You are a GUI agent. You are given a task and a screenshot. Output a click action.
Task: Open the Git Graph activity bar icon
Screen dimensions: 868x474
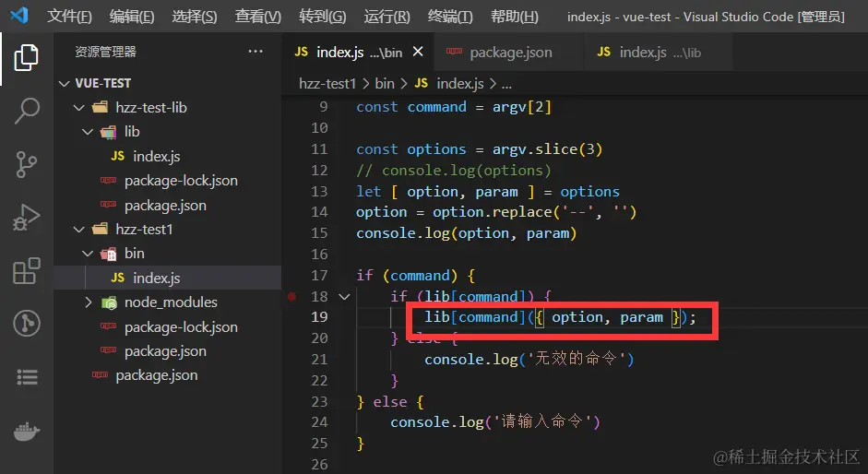tap(26, 323)
